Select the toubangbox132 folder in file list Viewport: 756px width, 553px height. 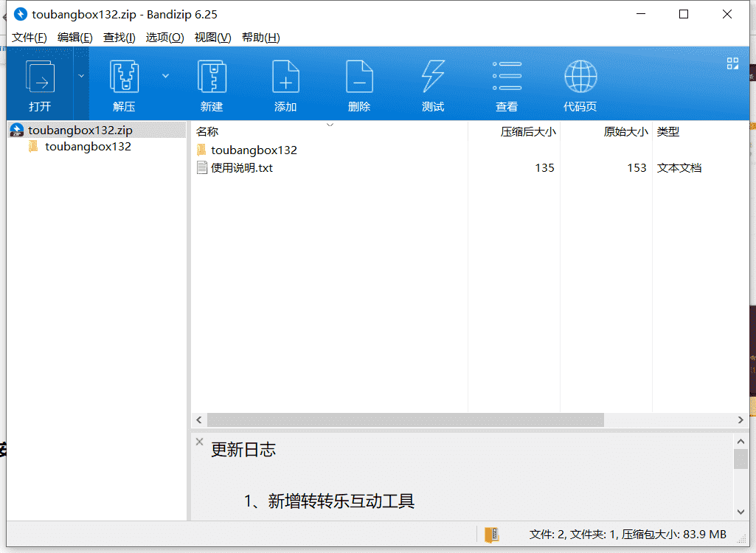pos(254,150)
